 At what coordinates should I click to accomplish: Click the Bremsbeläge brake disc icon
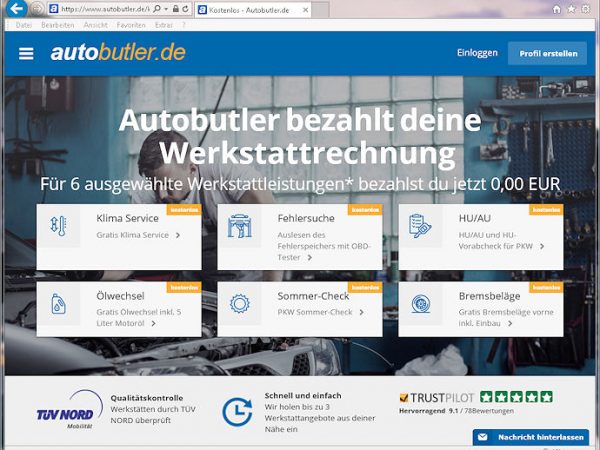coord(421,304)
